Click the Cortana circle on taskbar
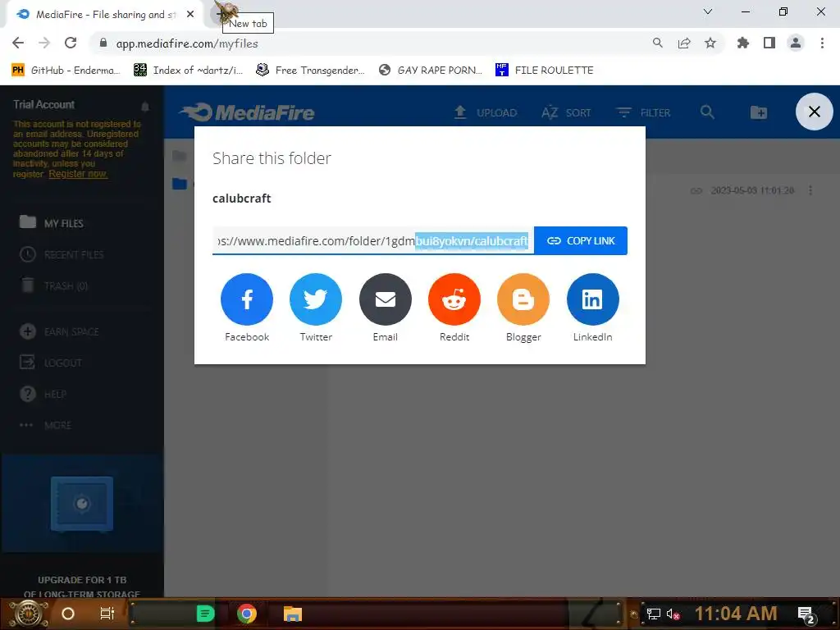 coord(68,614)
